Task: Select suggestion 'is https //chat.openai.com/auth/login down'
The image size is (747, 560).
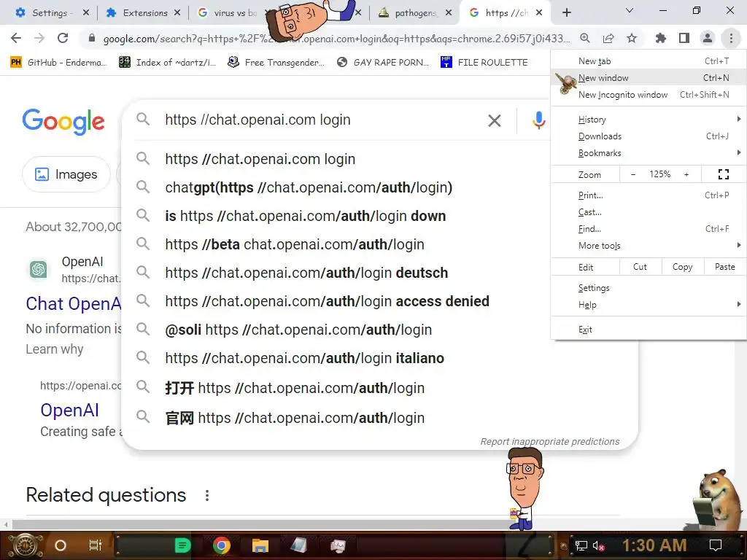Action: pos(305,216)
